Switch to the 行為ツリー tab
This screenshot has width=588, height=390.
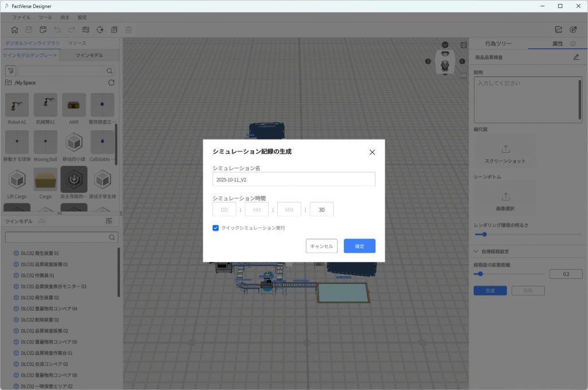coord(498,44)
